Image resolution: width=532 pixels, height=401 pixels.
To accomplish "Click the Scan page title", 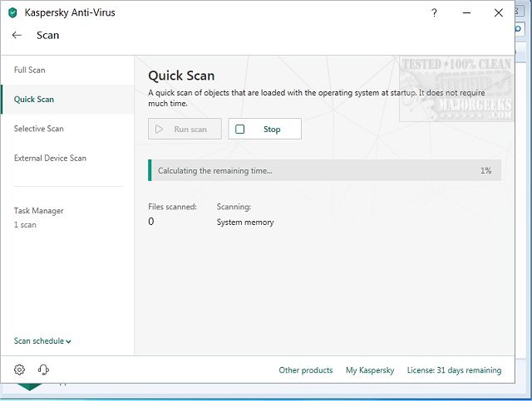I will [48, 35].
